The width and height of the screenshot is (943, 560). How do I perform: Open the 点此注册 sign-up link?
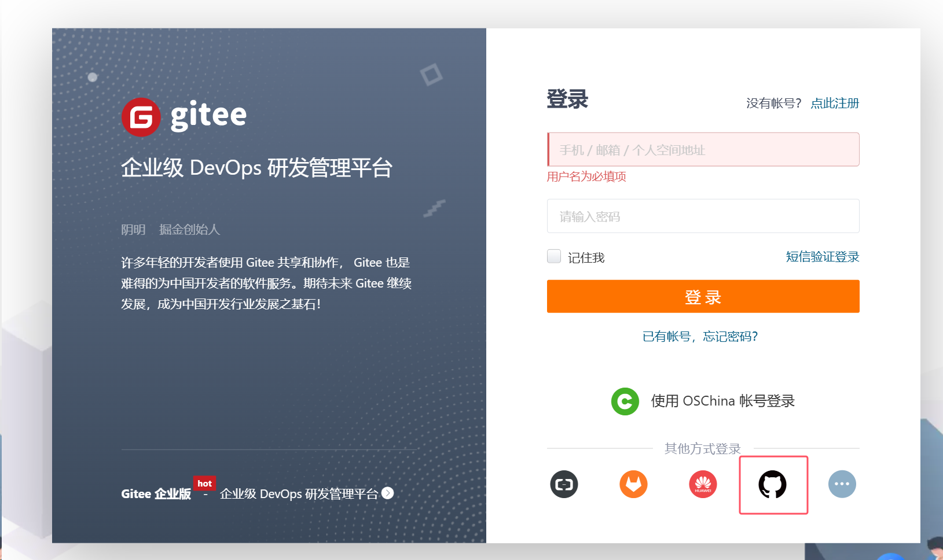click(x=835, y=103)
